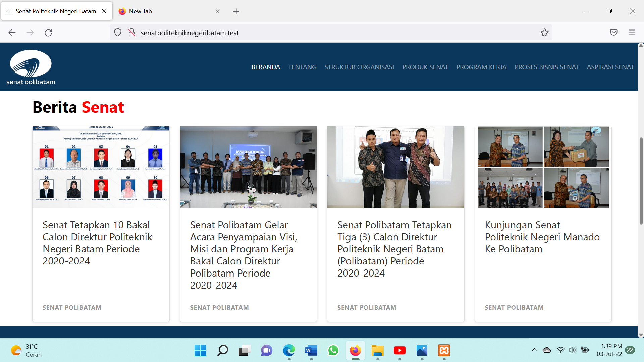Image resolution: width=644 pixels, height=362 pixels.
Task: Open PROSES BISNIS SENAT menu item
Action: coord(547,67)
